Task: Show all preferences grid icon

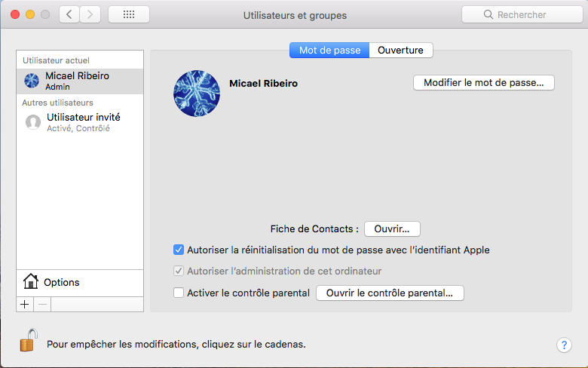Action: point(128,14)
